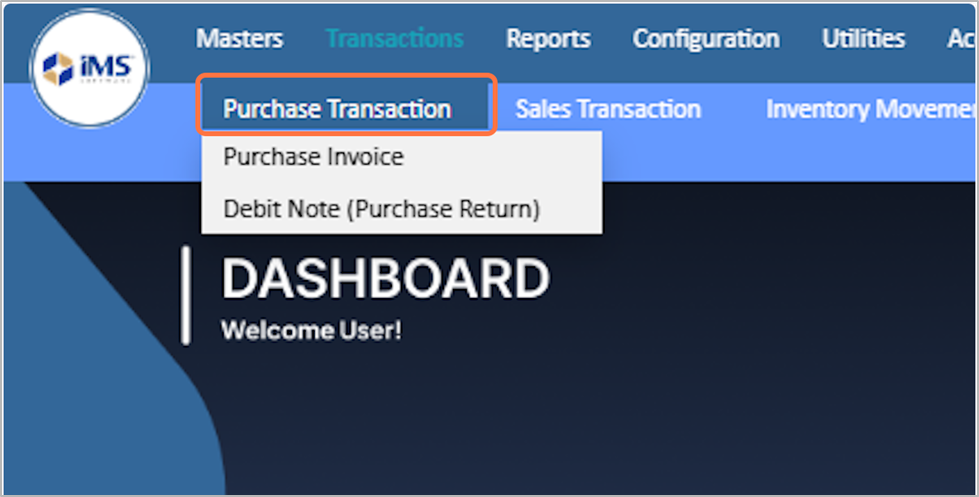The width and height of the screenshot is (979, 497).
Task: Open the Reports menu
Action: tap(548, 39)
